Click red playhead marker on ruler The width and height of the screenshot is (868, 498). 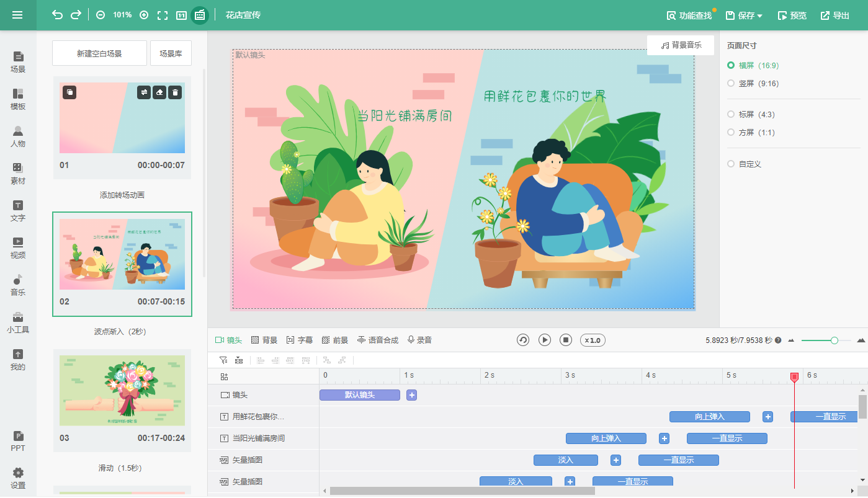(x=794, y=376)
